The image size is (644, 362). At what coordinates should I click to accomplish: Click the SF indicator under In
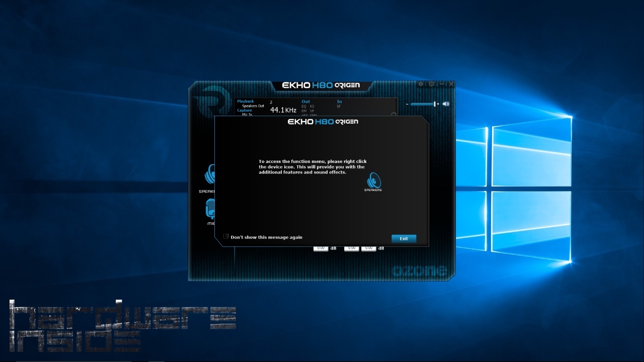[x=339, y=106]
